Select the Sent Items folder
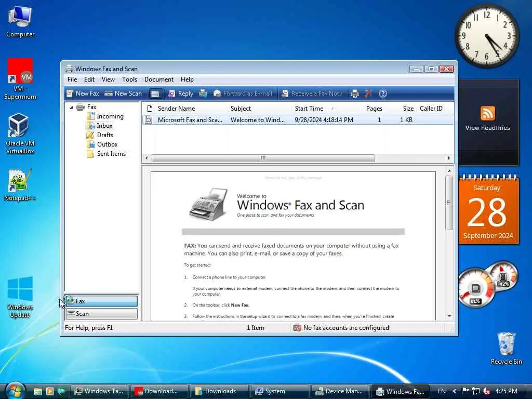 pos(106,154)
